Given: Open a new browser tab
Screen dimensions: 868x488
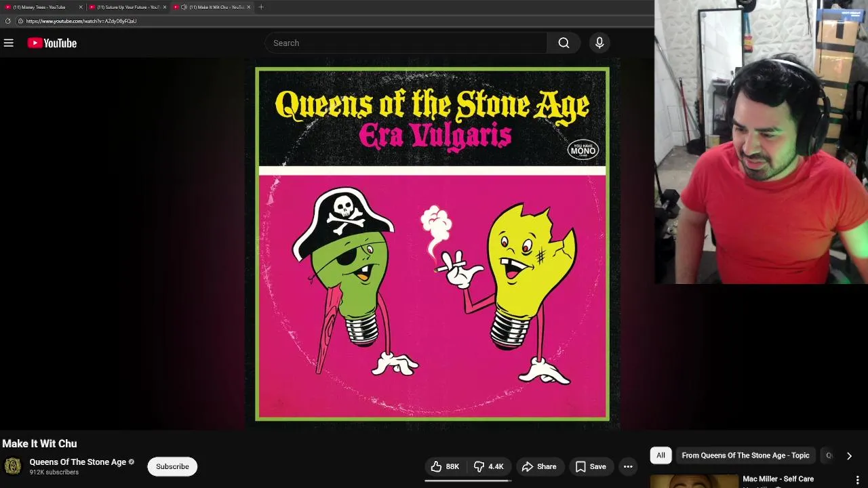Looking at the screenshot, I should point(261,7).
